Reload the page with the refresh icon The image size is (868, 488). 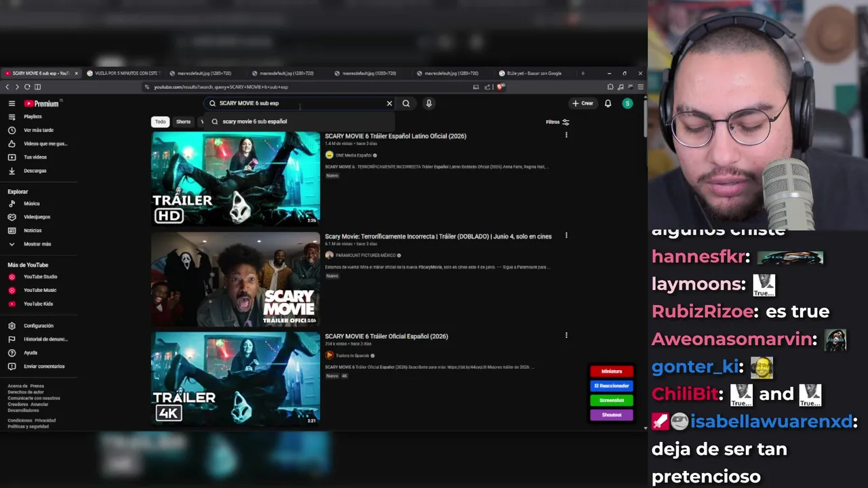tap(27, 87)
